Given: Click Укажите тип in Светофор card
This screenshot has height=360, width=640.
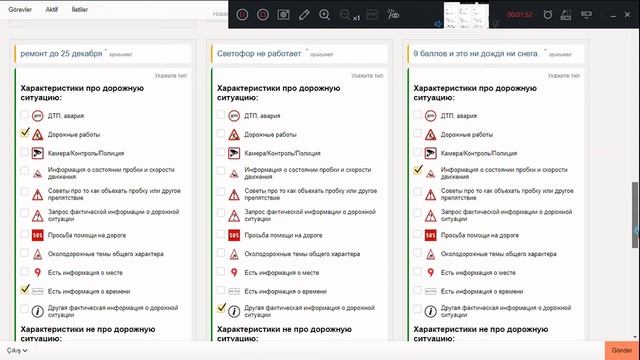Looking at the screenshot, I should [367, 76].
